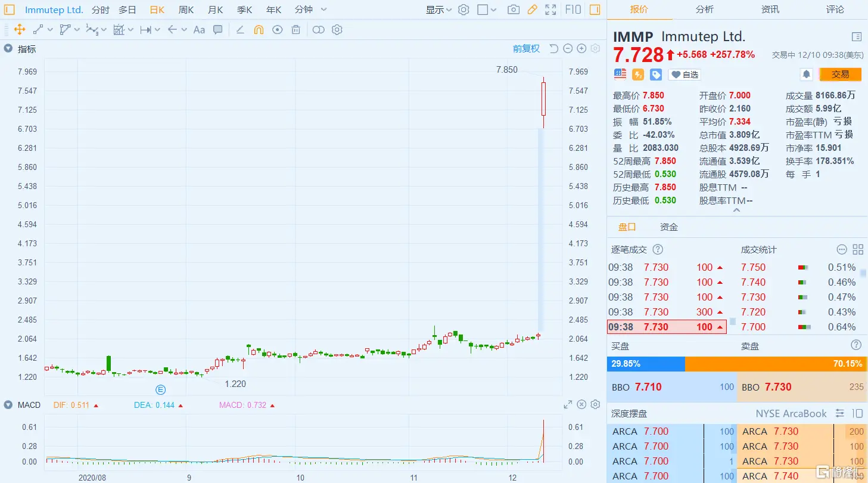Select the range measurement tool
This screenshot has width=868, height=483.
(x=145, y=29)
